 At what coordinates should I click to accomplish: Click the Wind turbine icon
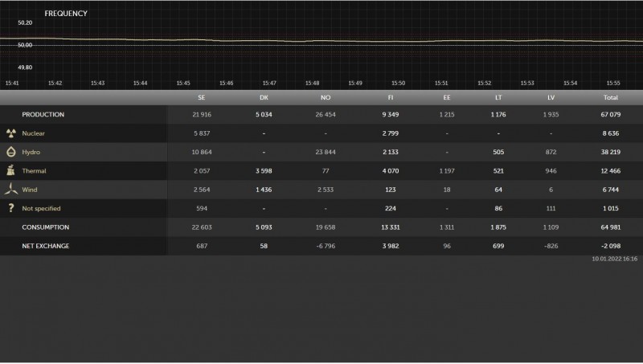(11, 190)
